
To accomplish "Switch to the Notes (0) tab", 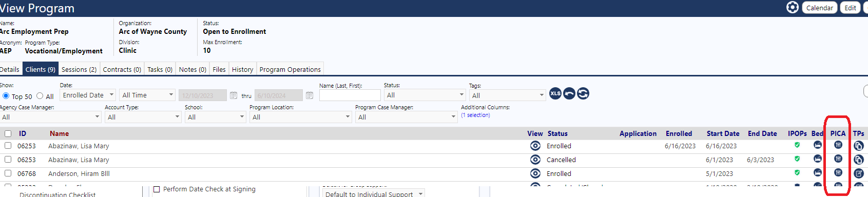I will [x=192, y=69].
